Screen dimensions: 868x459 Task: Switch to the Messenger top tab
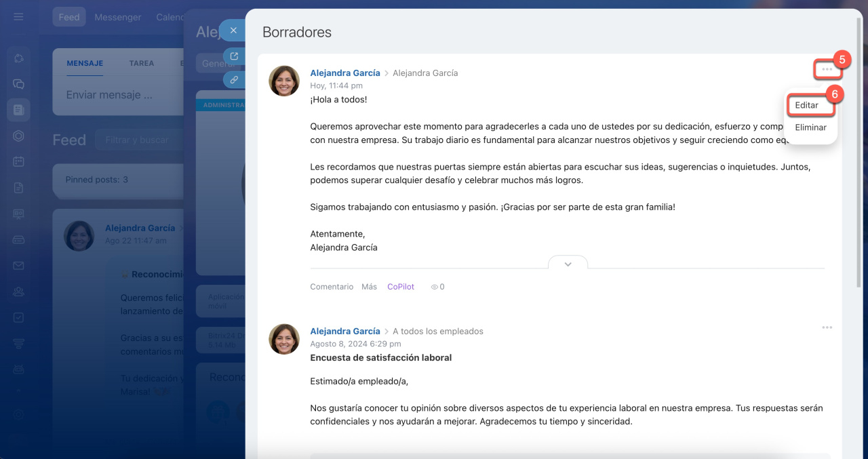(118, 17)
